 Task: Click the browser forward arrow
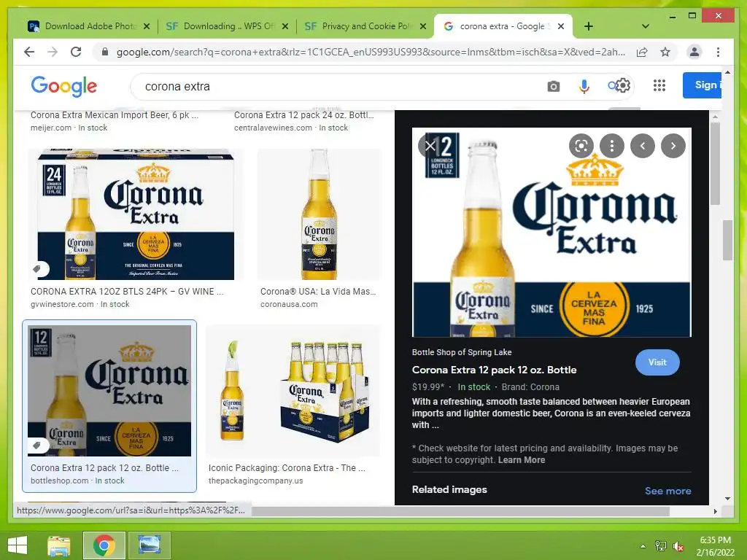pos(53,52)
